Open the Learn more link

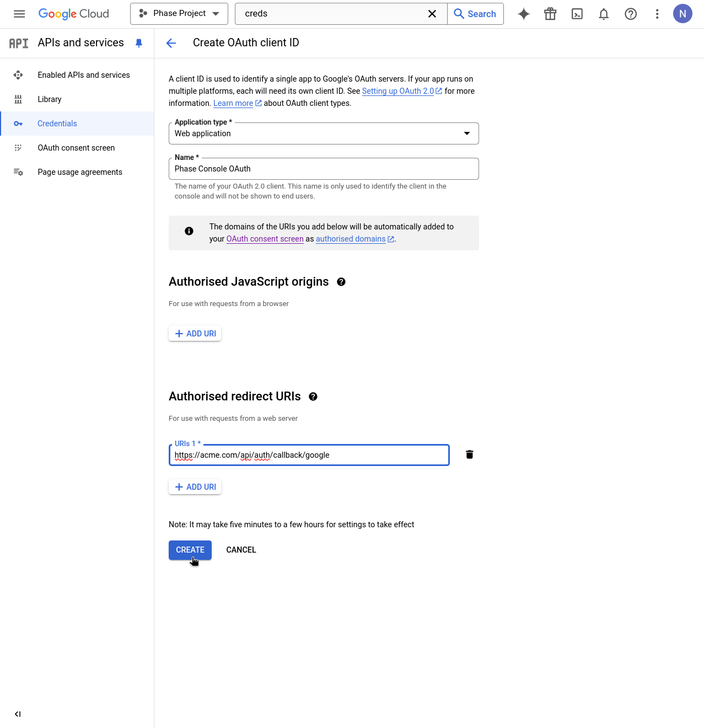pyautogui.click(x=237, y=103)
